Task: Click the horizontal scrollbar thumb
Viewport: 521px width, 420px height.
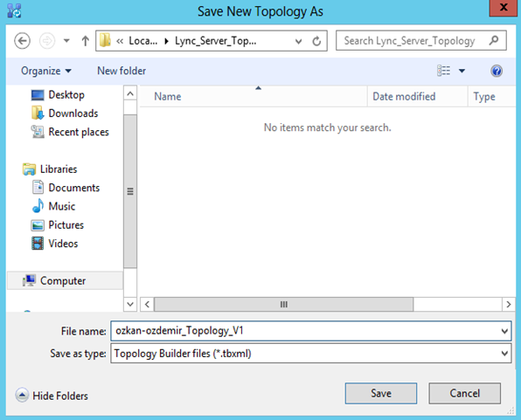Action: (284, 304)
